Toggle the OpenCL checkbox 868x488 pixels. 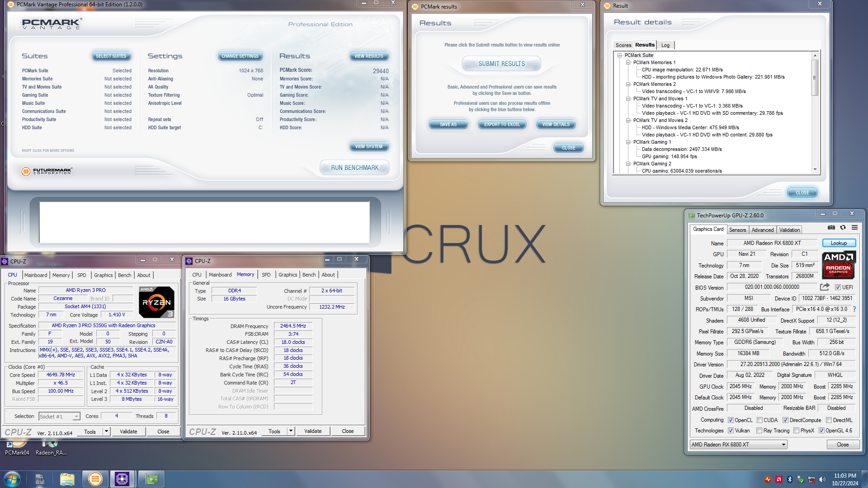[731, 420]
